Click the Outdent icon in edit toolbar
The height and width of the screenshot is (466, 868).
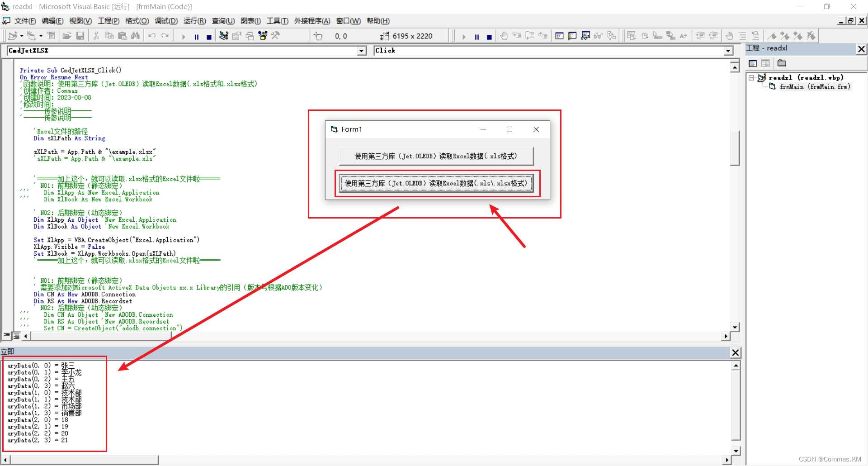(x=713, y=36)
